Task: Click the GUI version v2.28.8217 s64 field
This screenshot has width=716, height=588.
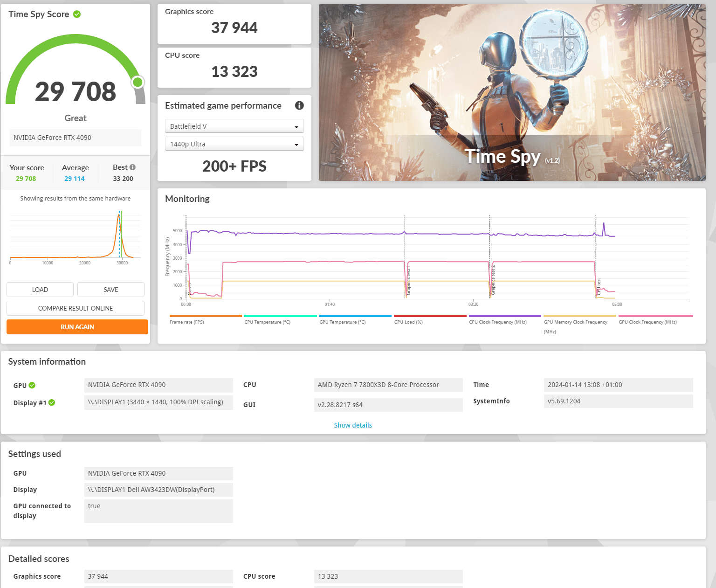Action: [388, 405]
